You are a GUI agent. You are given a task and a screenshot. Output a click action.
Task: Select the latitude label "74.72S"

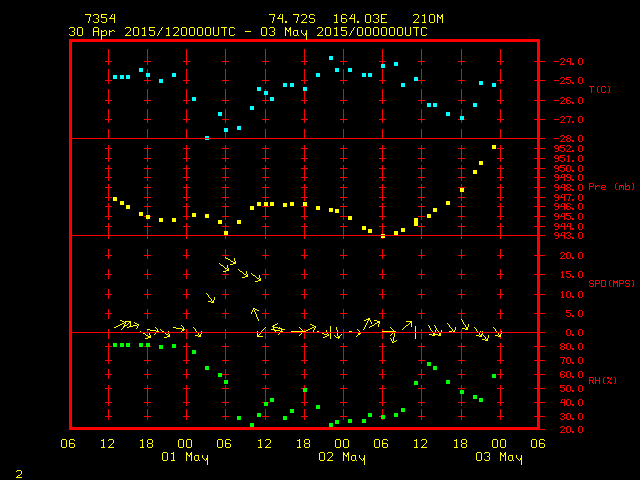292,19
